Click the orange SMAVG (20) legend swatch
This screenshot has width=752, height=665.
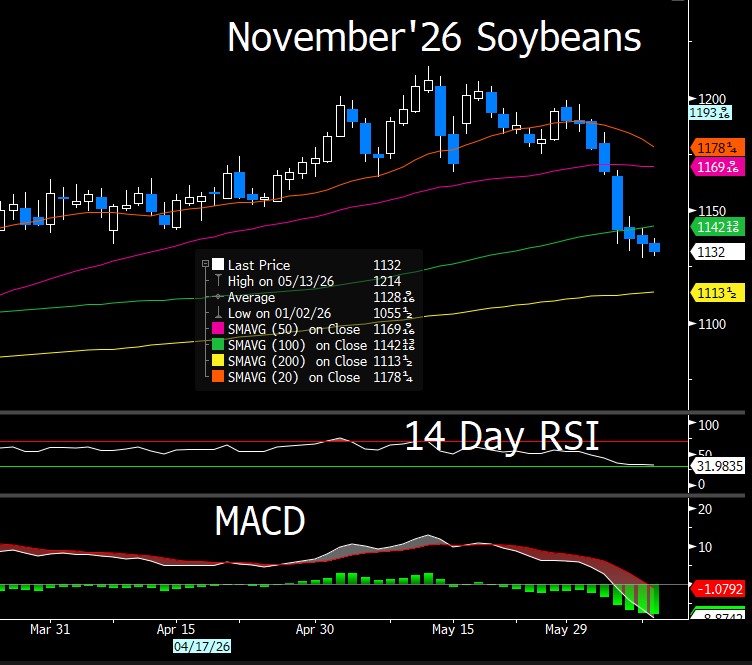[218, 376]
